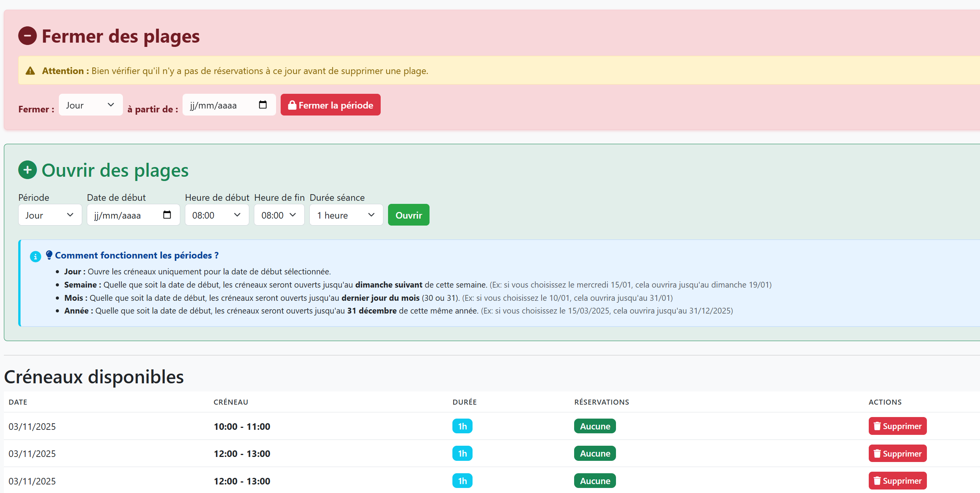Screen dimensions: 980x493
Task: Click the lightbulb icon in the help box
Action: (49, 254)
